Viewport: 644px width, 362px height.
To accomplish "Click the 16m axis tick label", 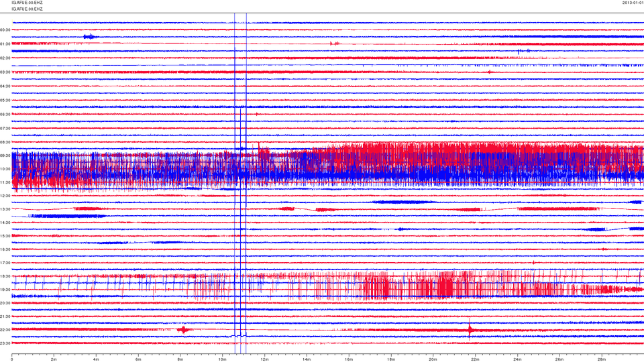I will [x=349, y=359].
